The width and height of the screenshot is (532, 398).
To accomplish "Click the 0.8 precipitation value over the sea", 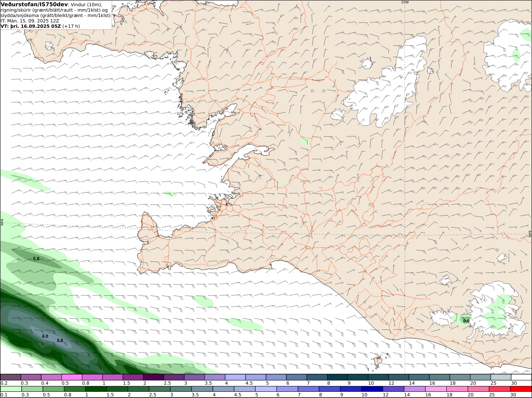I will [x=36, y=258].
